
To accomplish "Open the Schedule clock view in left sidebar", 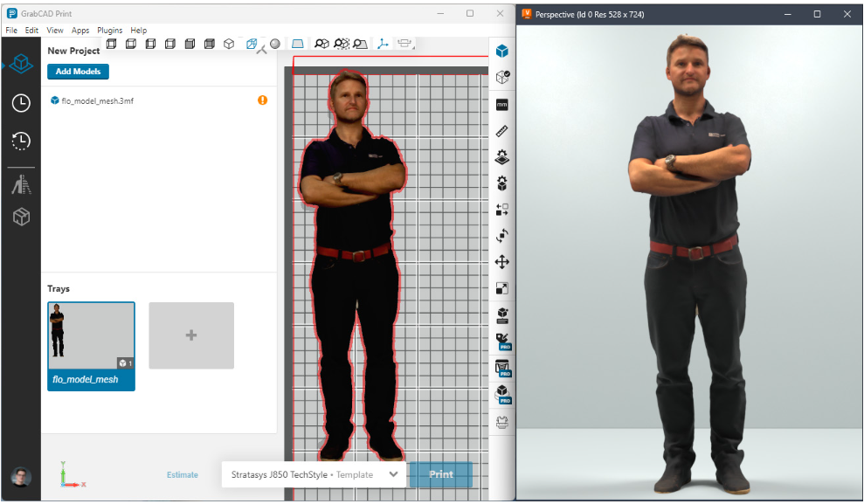I will (x=21, y=103).
